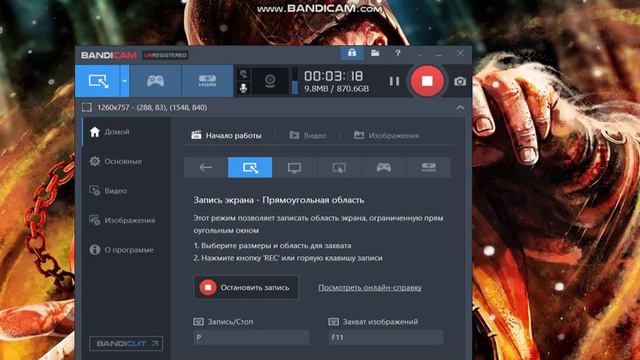Click the keyboard icon beside Запись/Стоп
This screenshot has height=360, width=640.
coord(198,322)
